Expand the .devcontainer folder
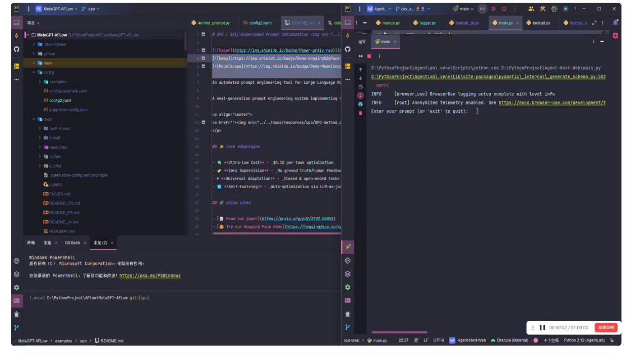 [34, 44]
